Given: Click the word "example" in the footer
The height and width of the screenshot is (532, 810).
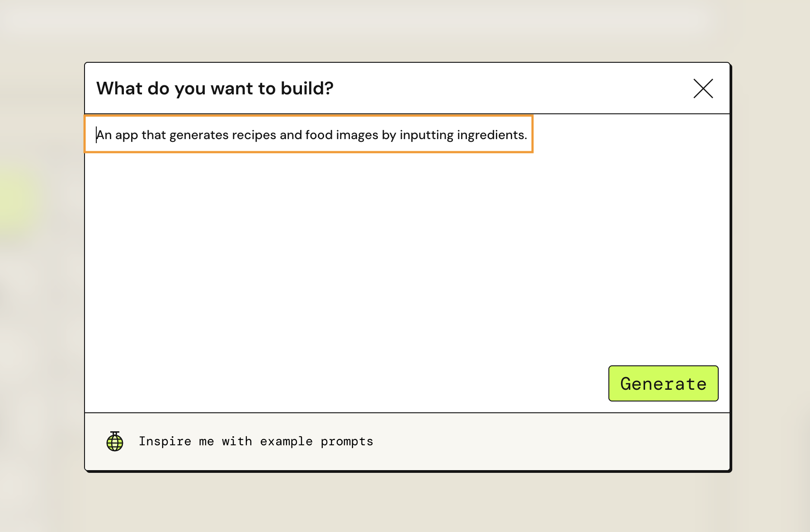Looking at the screenshot, I should point(286,441).
